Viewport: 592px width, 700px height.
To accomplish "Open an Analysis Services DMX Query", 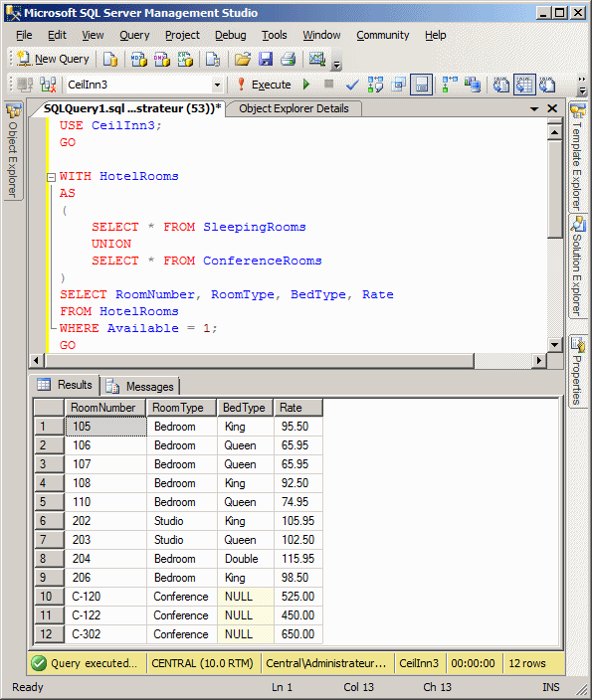I will pyautogui.click(x=162, y=59).
